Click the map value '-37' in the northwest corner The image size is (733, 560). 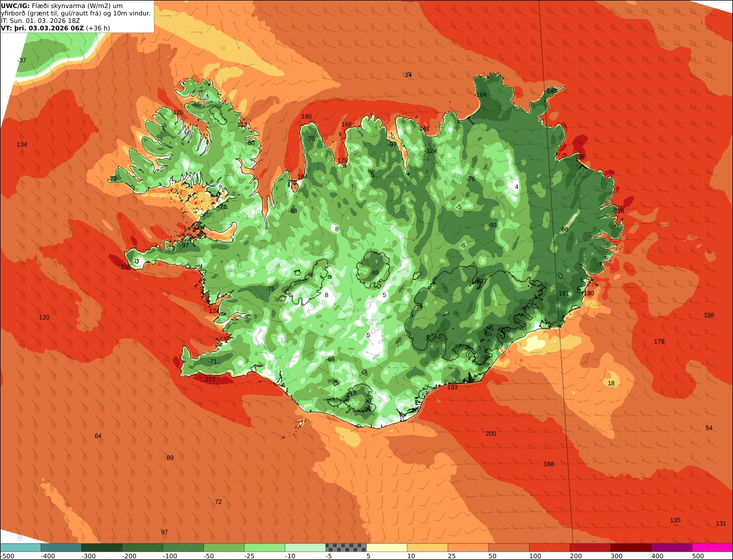point(22,60)
